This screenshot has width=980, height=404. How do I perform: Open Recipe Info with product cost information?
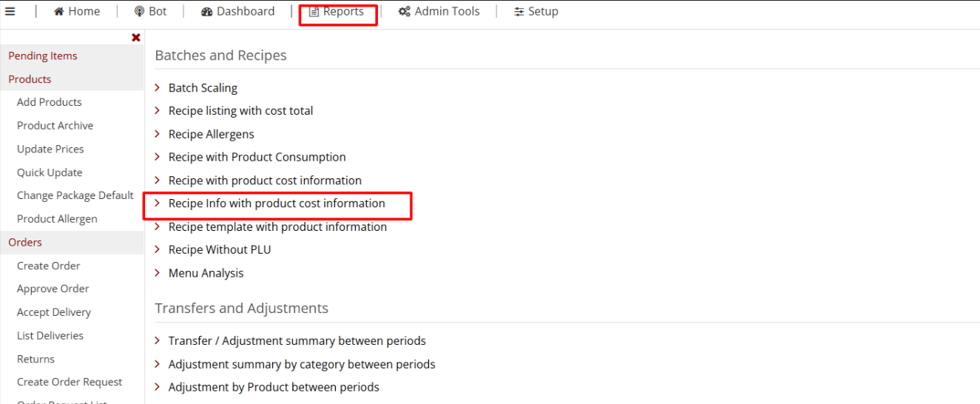pyautogui.click(x=277, y=203)
